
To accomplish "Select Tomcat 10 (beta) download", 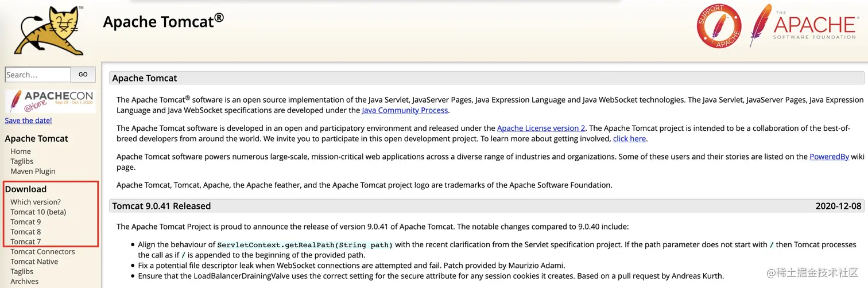I will tap(38, 212).
